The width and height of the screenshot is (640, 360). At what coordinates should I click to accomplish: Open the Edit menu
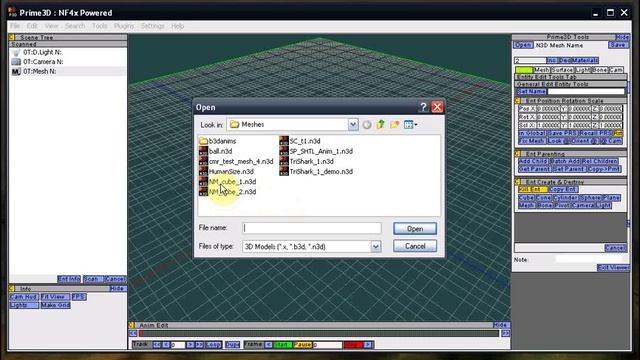click(32, 26)
